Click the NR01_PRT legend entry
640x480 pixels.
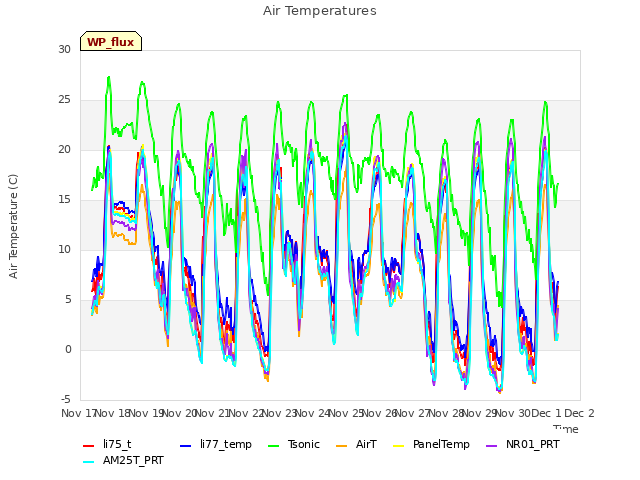(x=523, y=444)
